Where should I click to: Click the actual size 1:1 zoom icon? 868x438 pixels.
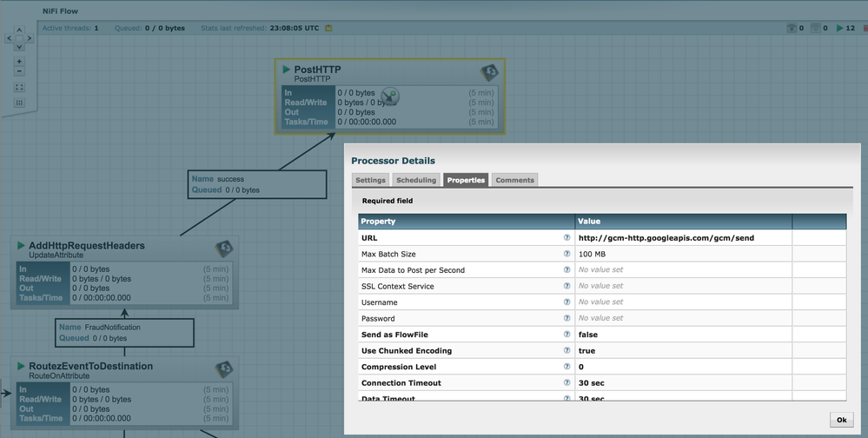click(x=19, y=103)
